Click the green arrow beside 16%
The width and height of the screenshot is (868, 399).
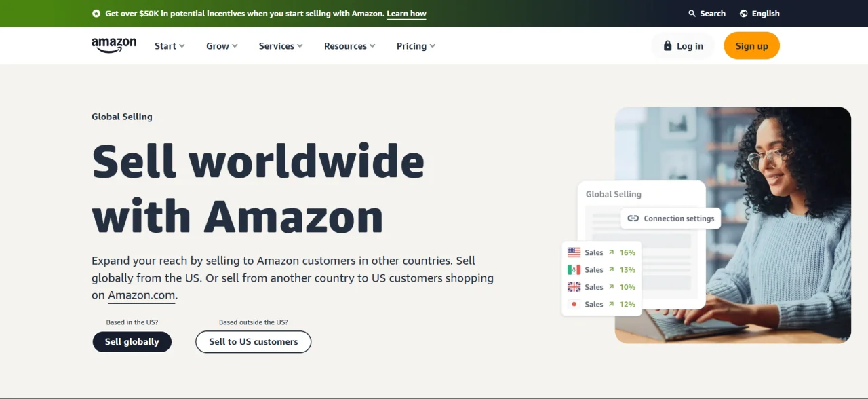611,252
